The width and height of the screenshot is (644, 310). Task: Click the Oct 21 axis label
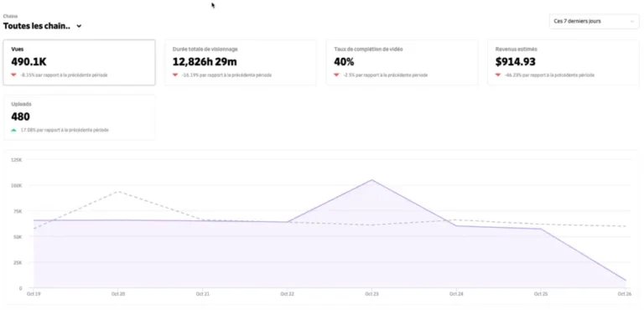coord(202,294)
